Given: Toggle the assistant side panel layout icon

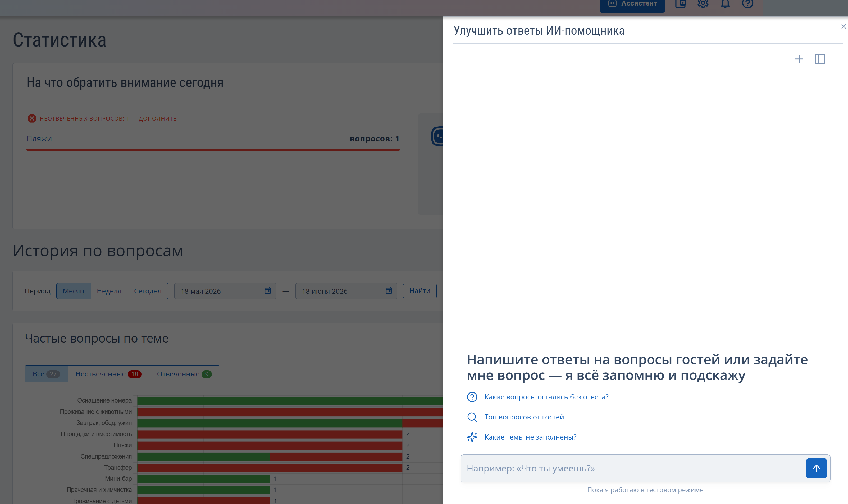Looking at the screenshot, I should pos(820,59).
